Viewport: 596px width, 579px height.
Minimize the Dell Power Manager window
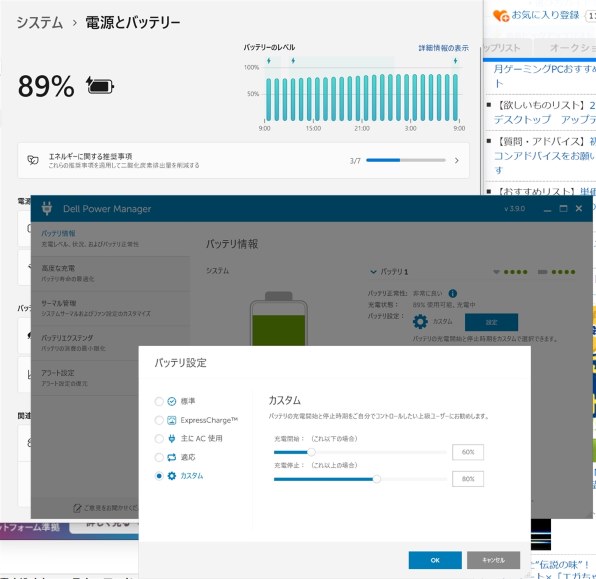[547, 209]
